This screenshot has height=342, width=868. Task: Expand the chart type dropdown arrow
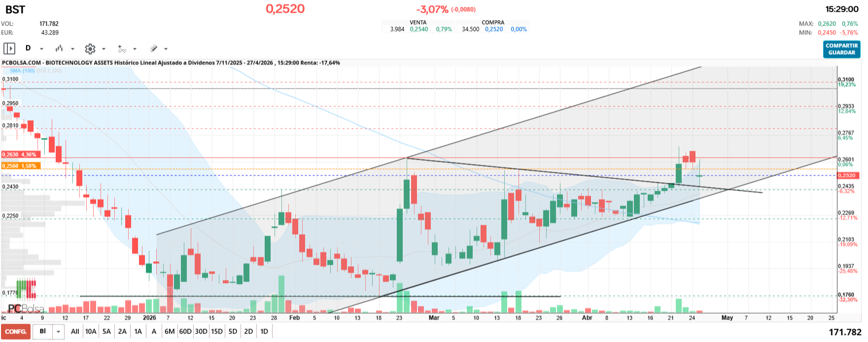click(72, 49)
